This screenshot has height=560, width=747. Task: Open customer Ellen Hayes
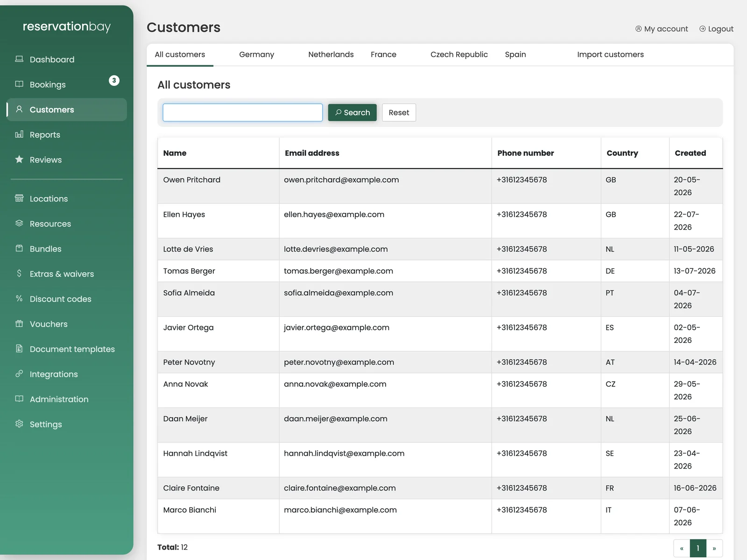click(184, 214)
